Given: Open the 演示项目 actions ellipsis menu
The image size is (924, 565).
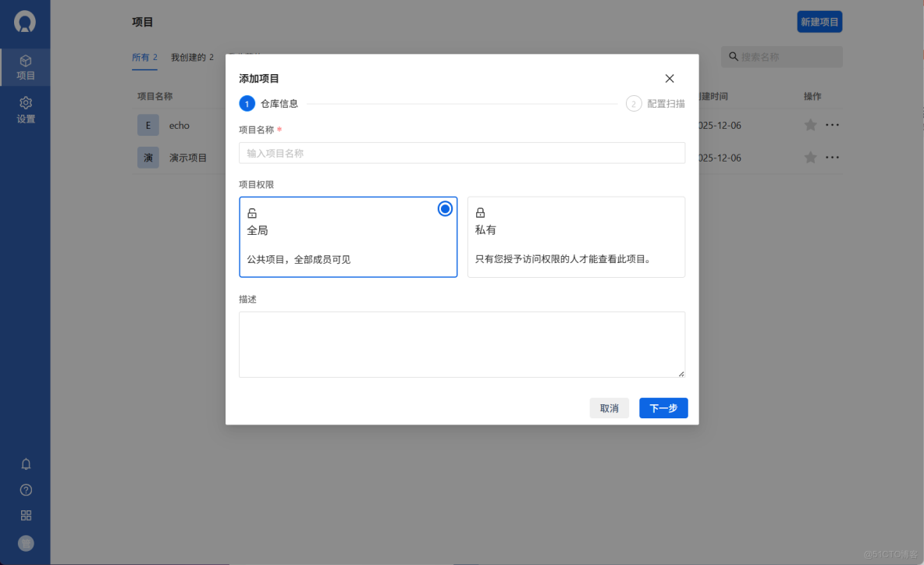Looking at the screenshot, I should pos(833,157).
